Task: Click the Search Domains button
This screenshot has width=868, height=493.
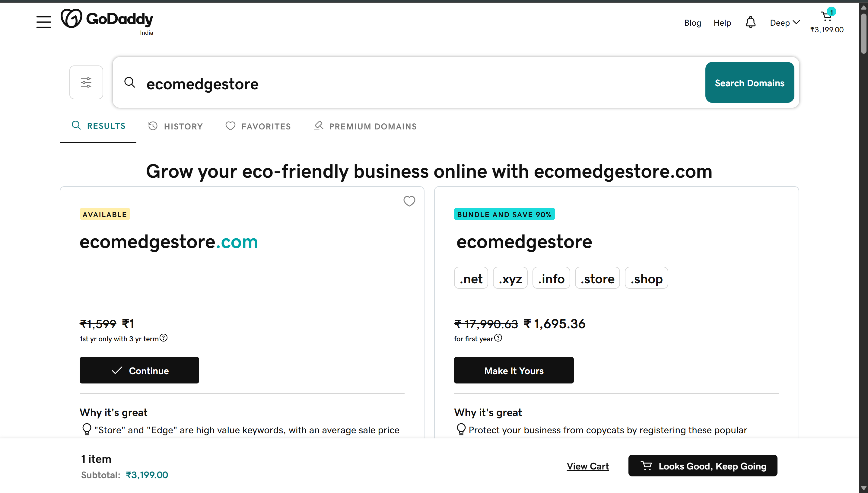Action: pos(749,82)
